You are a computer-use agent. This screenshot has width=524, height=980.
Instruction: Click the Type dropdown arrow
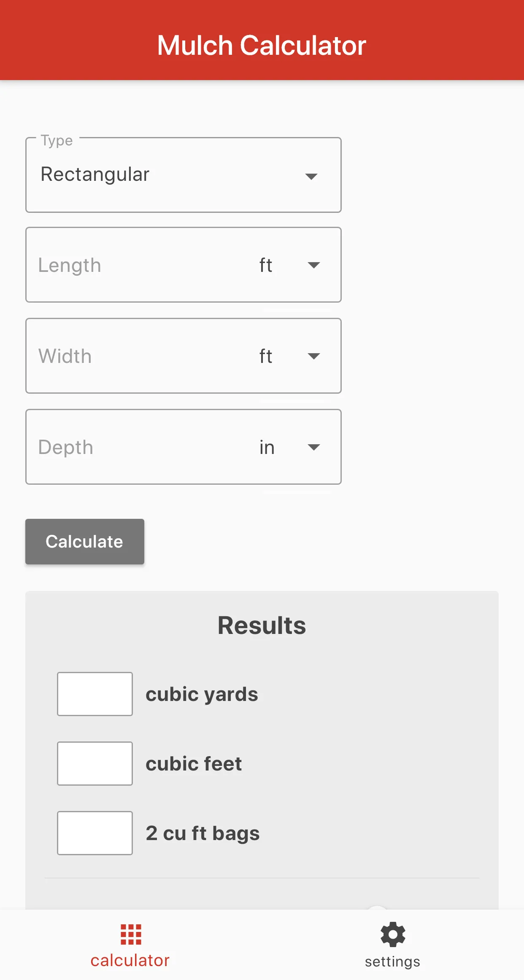(x=311, y=176)
